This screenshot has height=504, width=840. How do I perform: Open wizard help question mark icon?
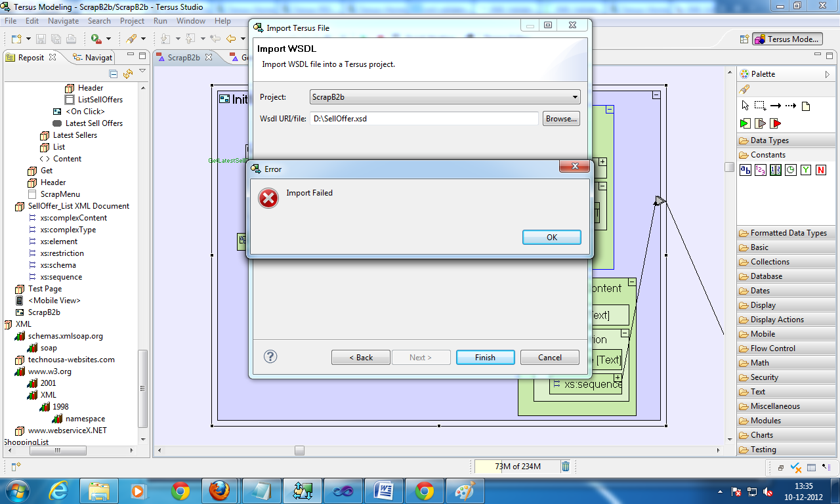pos(270,356)
